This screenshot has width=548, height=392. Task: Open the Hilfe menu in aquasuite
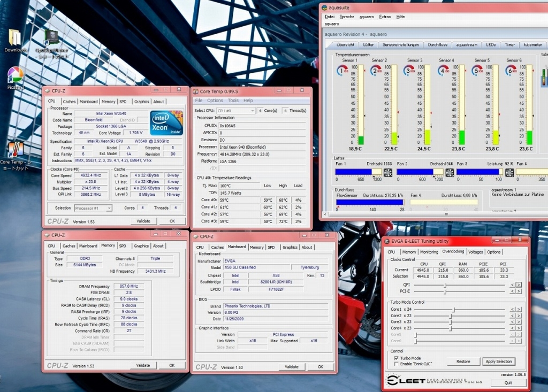(400, 17)
